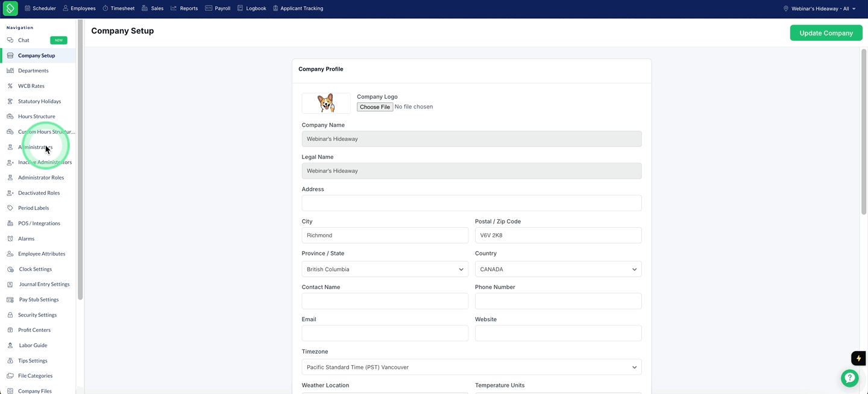
Task: Click the Update Company button
Action: [x=826, y=33]
